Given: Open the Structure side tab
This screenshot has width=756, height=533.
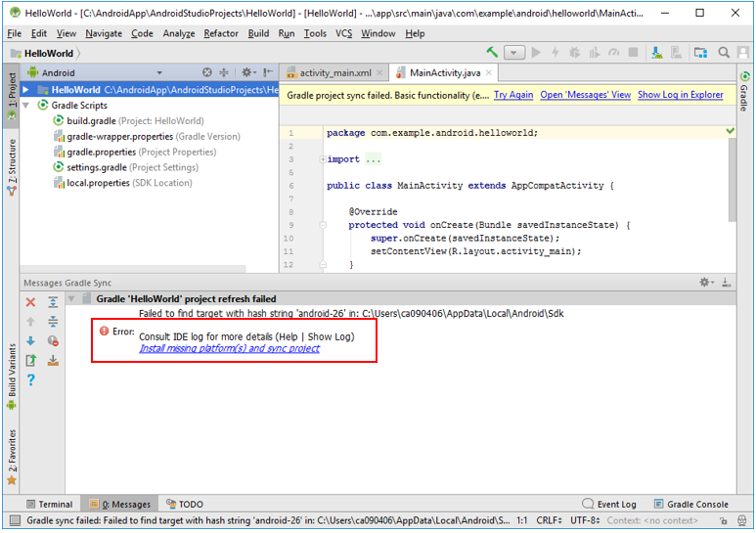Looking at the screenshot, I should point(12,166).
